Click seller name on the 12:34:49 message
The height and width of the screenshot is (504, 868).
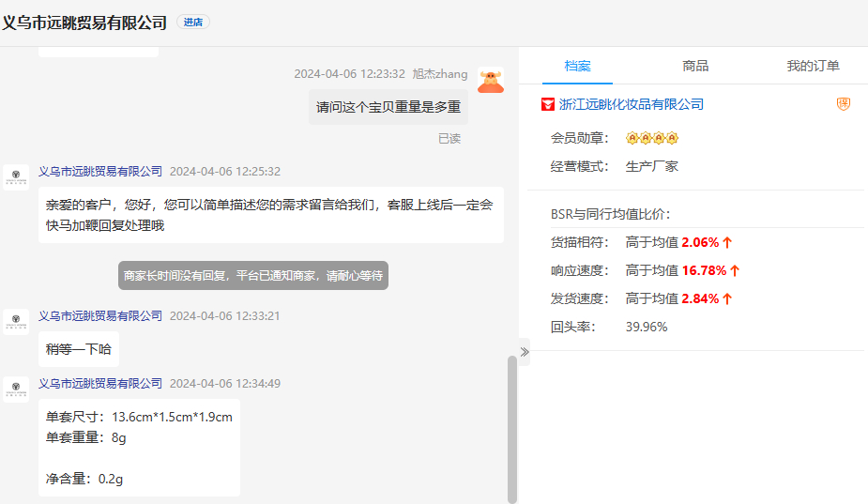coord(99,383)
